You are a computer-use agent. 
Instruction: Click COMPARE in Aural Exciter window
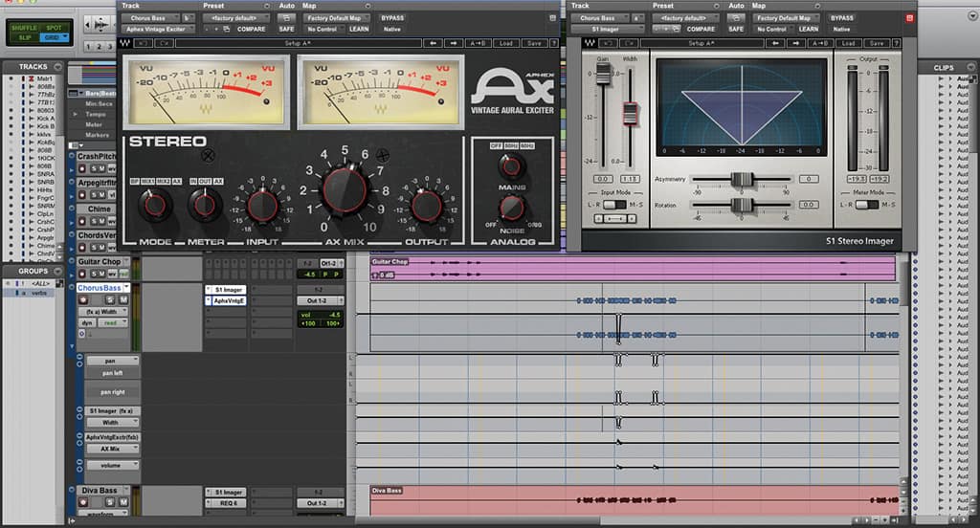251,29
